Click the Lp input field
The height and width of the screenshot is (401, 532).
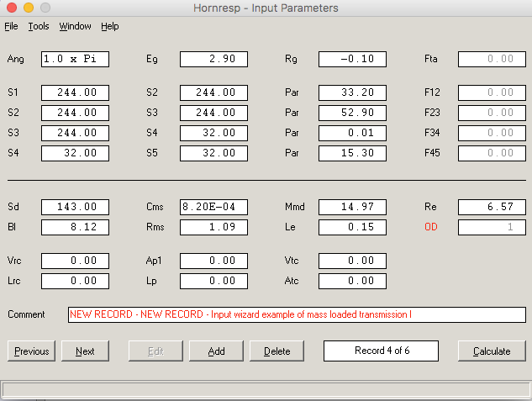[x=213, y=281]
